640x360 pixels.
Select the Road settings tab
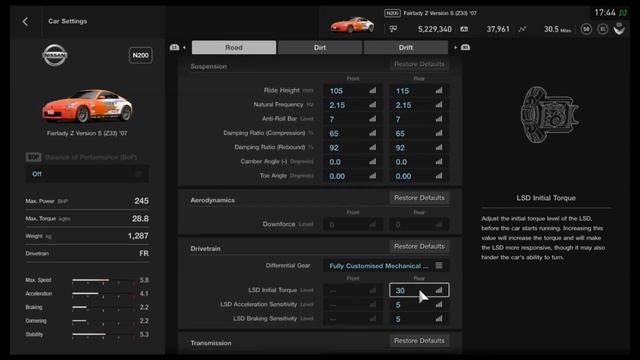(234, 47)
